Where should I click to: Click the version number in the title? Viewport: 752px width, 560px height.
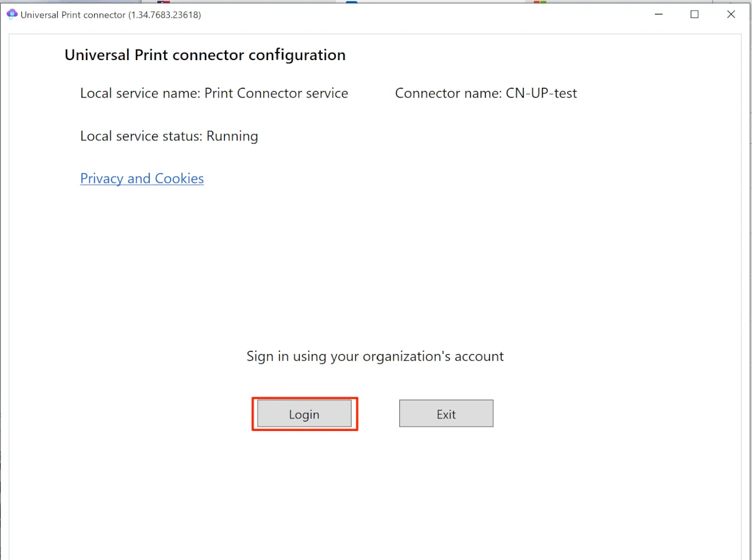click(164, 15)
